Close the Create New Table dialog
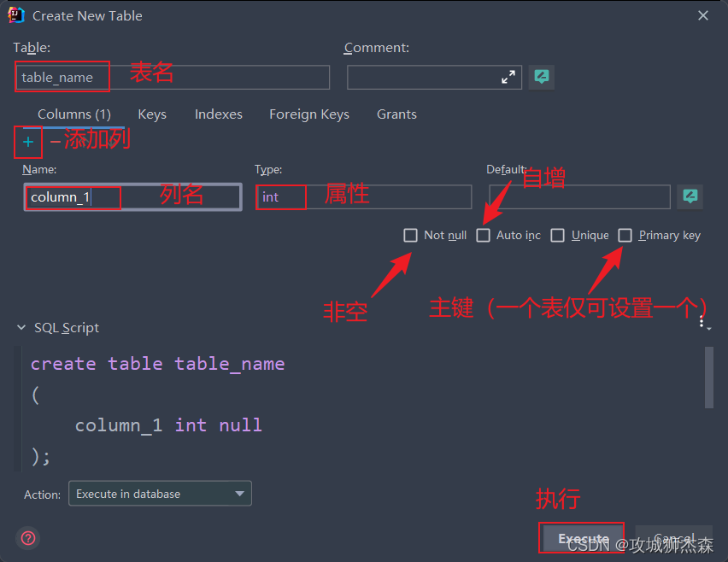The height and width of the screenshot is (562, 728). [703, 15]
